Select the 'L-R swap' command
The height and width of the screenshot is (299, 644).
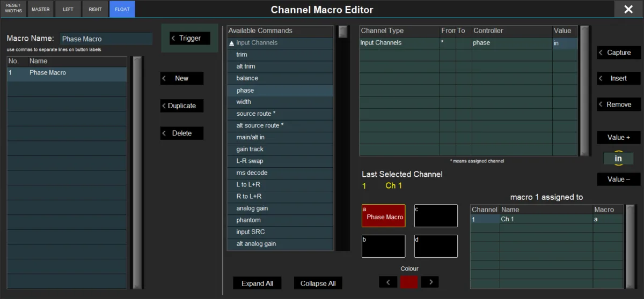point(280,161)
